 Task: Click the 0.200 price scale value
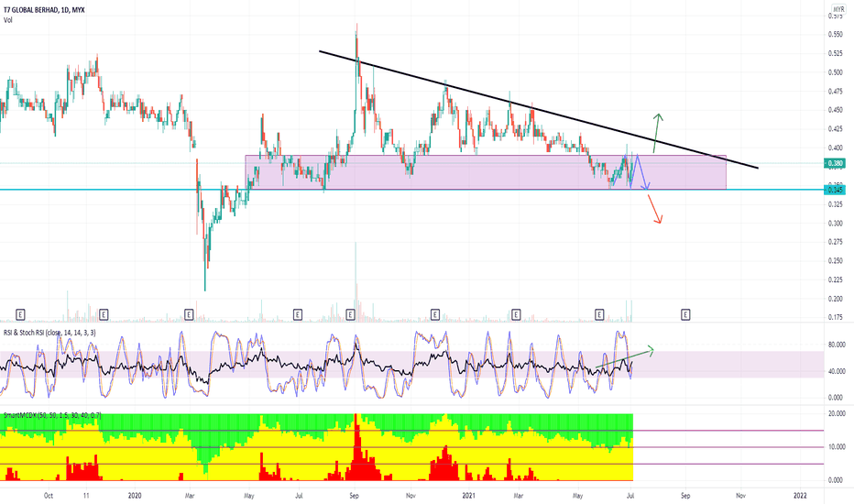coord(836,299)
